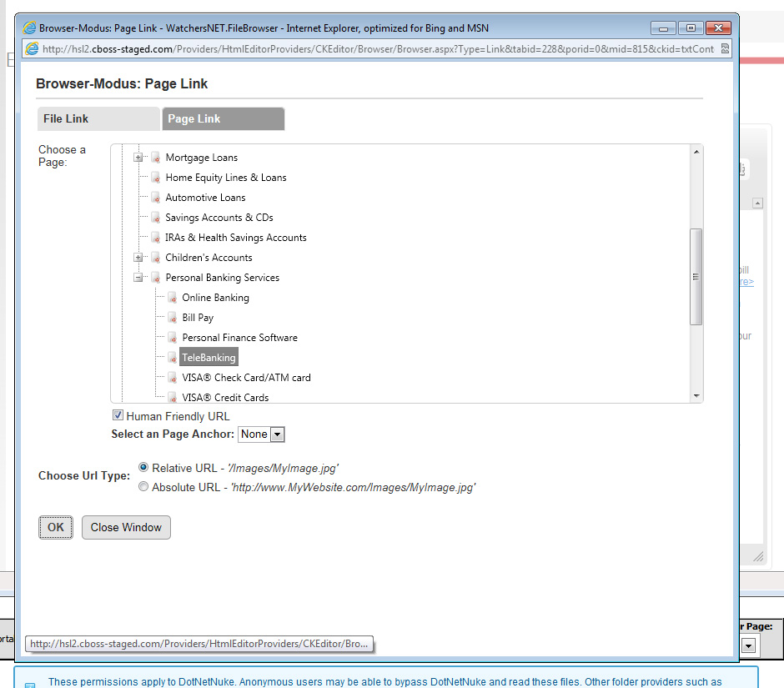
Task: Click the page icon beside Mortgage Loans
Action: 155,158
